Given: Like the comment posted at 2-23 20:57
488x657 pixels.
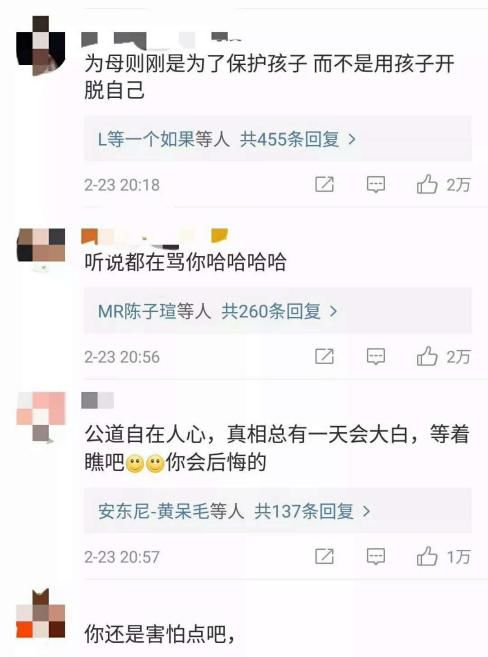Looking at the screenshot, I should click(x=427, y=556).
